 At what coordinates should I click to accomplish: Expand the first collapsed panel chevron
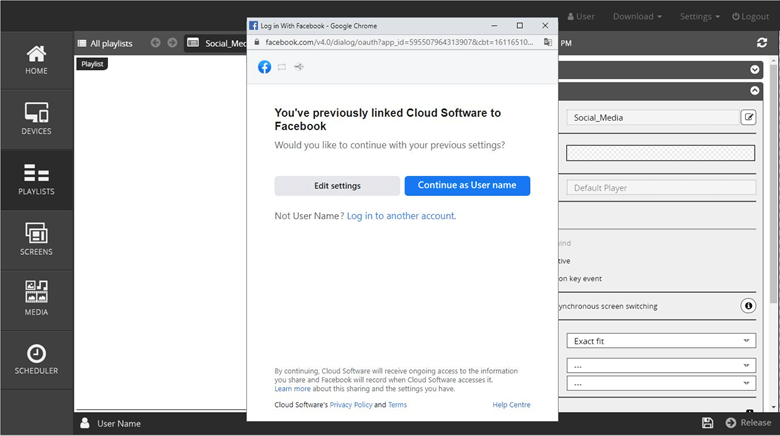pyautogui.click(x=755, y=70)
